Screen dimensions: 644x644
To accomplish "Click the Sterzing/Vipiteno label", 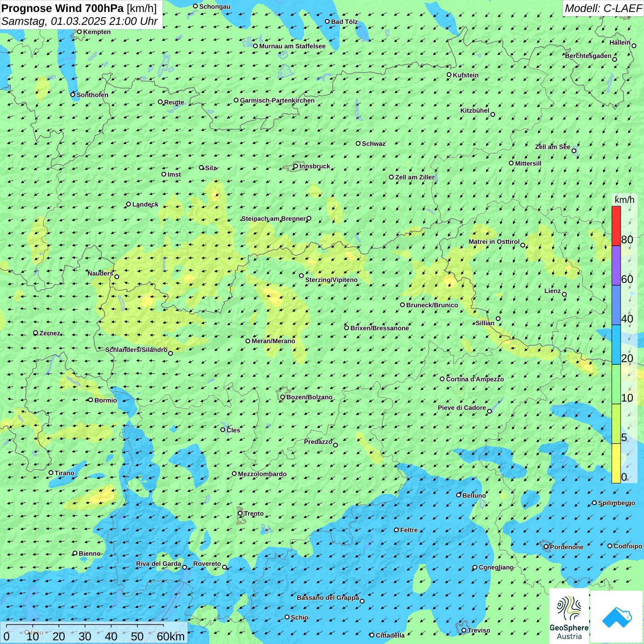I will tap(331, 280).
